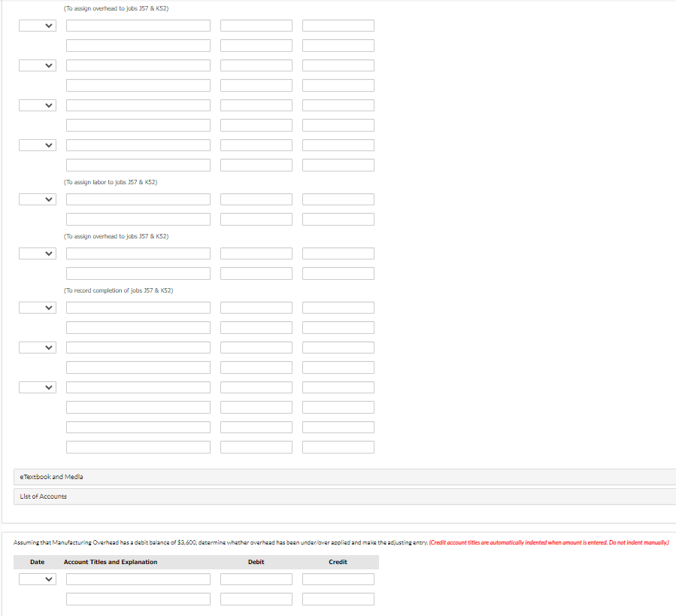Click the debit field beside the completion entry row
676x616 pixels.
point(256,307)
